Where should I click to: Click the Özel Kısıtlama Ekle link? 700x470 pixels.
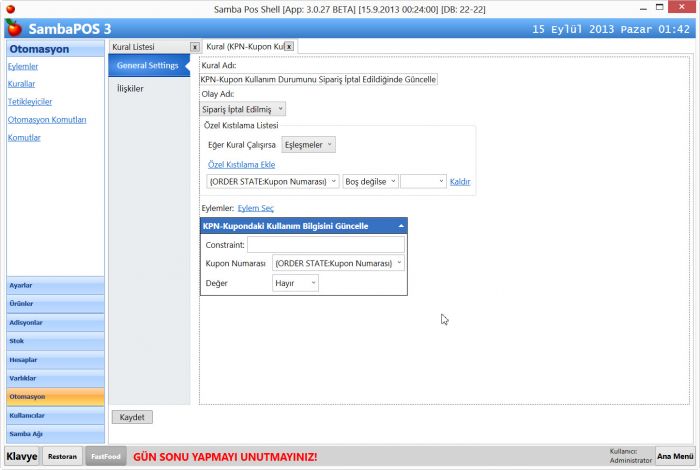tap(241, 164)
